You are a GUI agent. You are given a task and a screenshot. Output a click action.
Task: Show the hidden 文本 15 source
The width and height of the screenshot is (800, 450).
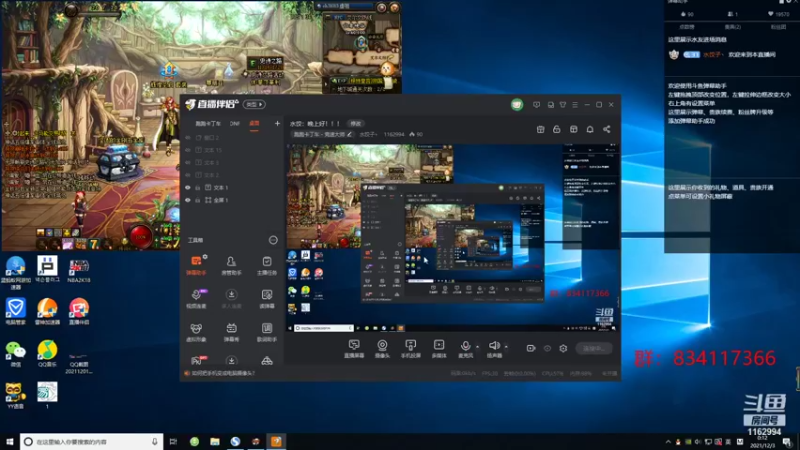(x=188, y=150)
